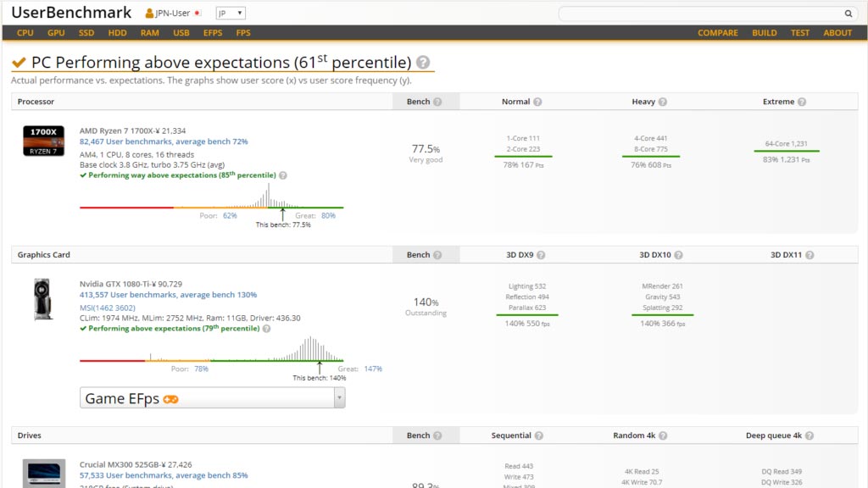
Task: Open the GPU menu
Action: [x=56, y=33]
